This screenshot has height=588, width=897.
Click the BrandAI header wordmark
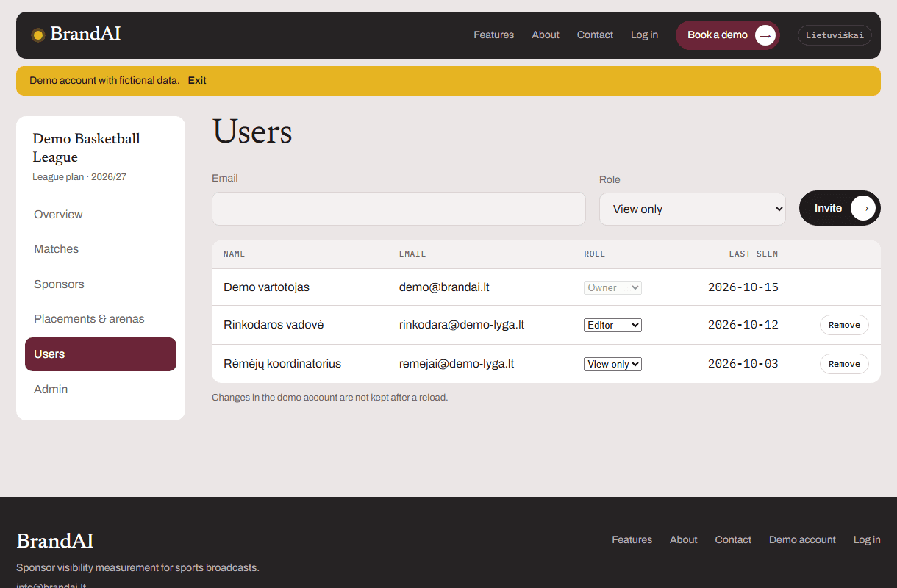(85, 35)
